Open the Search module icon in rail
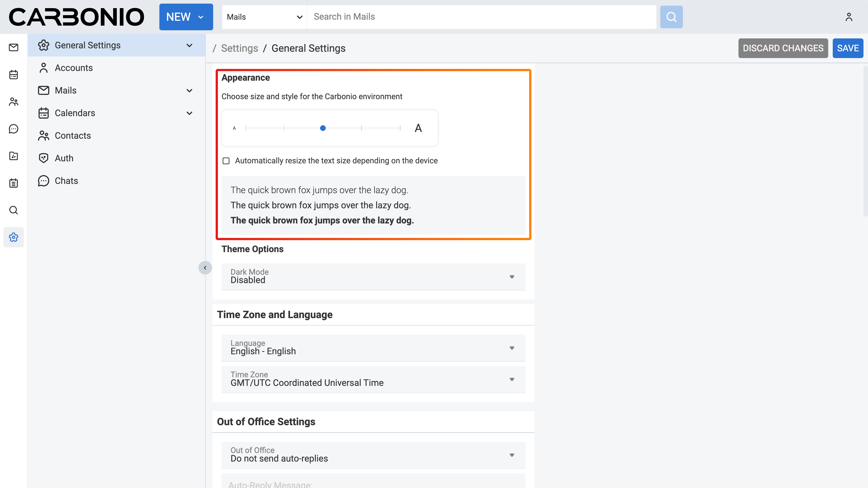Screen dimensions: 868x488 (x=14, y=210)
